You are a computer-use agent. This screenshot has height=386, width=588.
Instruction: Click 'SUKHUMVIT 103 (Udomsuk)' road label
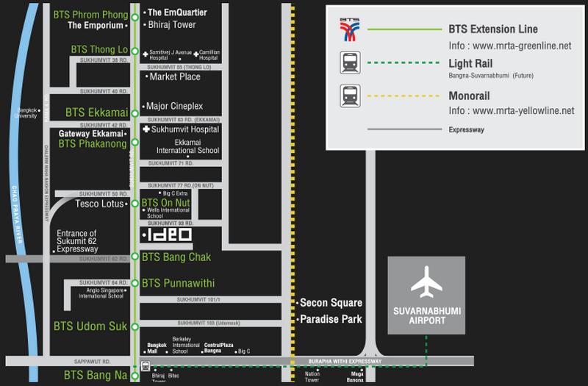(209, 323)
